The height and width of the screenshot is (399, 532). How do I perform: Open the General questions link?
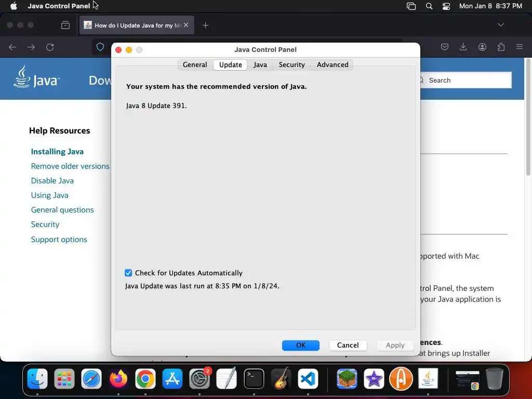click(x=62, y=210)
